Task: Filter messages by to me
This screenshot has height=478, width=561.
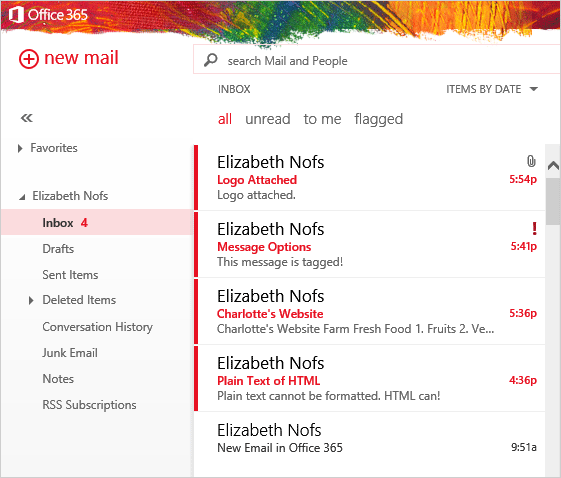Action: [x=322, y=119]
